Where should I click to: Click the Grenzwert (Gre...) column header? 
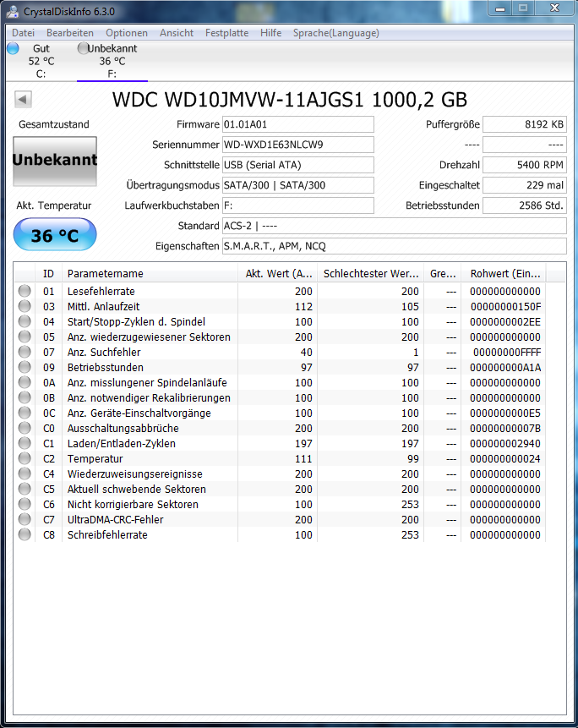click(x=443, y=273)
